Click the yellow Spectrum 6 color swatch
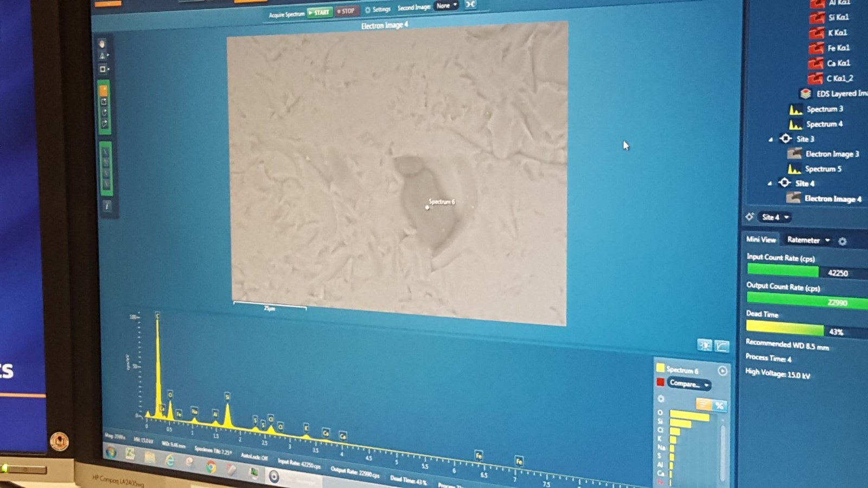This screenshot has height=488, width=868. pyautogui.click(x=660, y=368)
